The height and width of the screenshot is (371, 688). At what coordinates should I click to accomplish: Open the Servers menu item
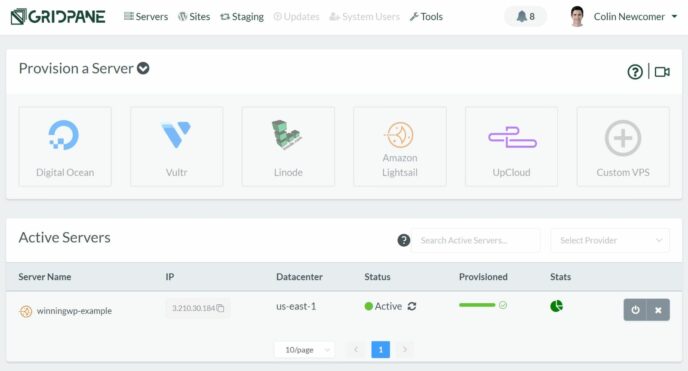pos(146,17)
